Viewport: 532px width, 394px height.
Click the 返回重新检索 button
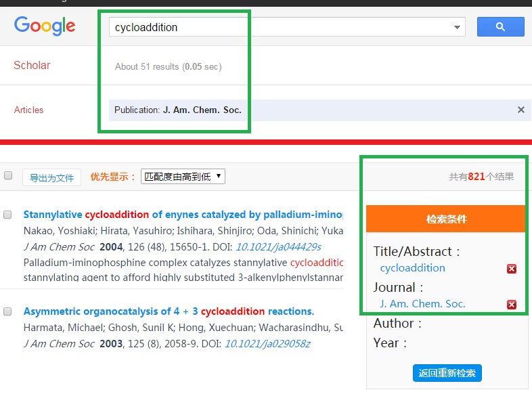point(447,373)
